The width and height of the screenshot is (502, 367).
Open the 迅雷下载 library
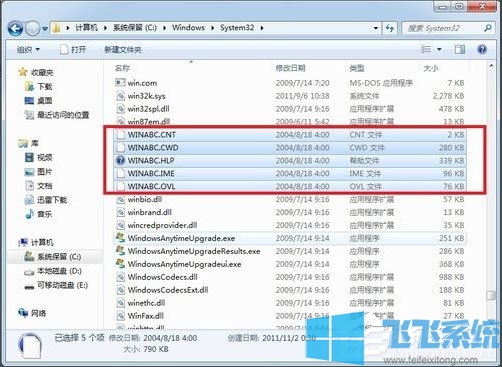pos(52,200)
